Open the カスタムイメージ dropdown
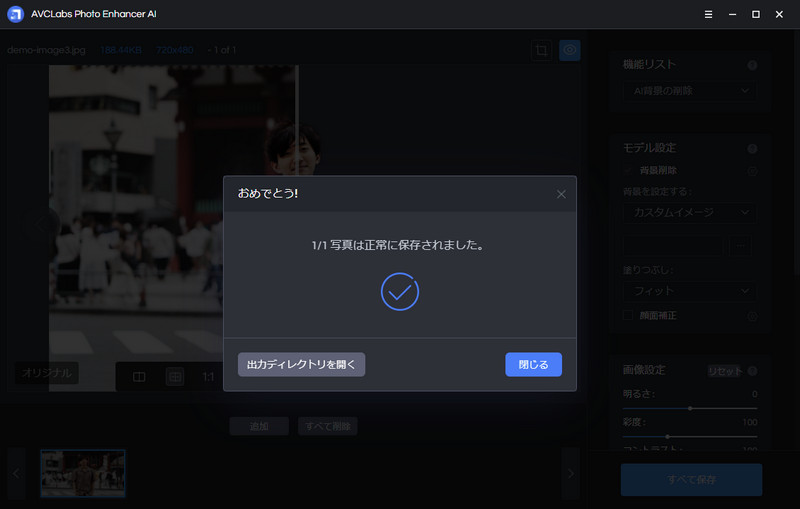Screen dimensions: 800x509 pyautogui.click(x=689, y=212)
